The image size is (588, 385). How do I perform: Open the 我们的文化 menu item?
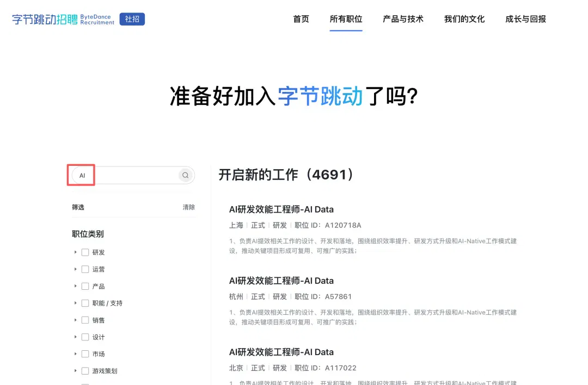(464, 19)
